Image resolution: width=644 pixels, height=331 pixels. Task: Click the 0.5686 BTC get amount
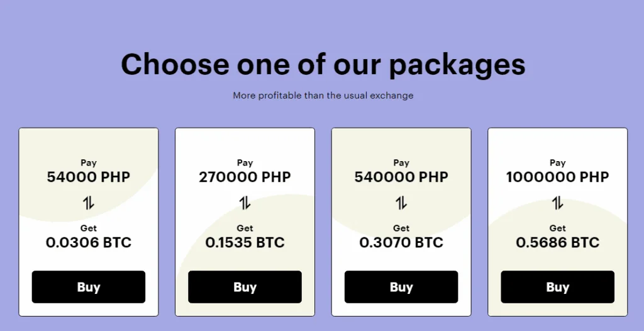558,242
